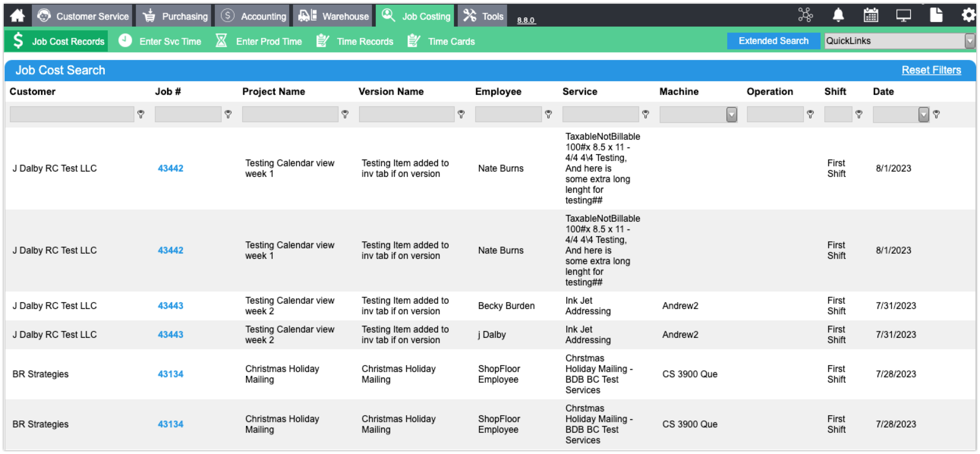Focus the Operation filter input

point(775,114)
